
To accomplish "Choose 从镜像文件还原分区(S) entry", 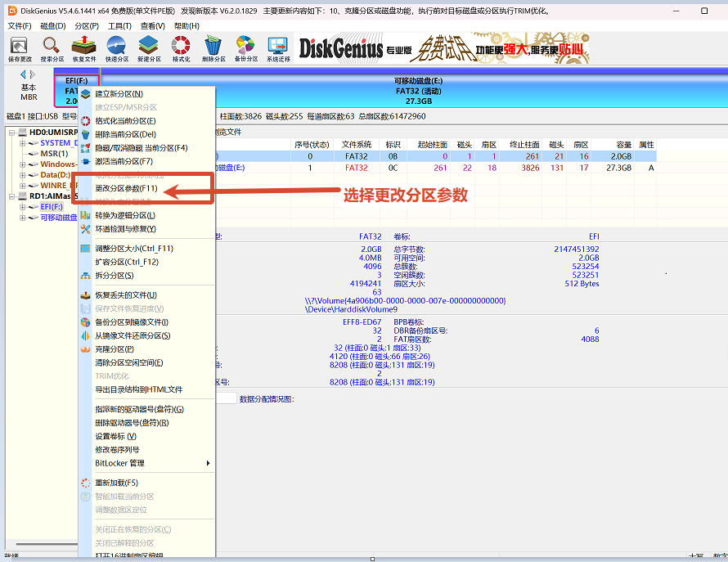I will point(146,335).
